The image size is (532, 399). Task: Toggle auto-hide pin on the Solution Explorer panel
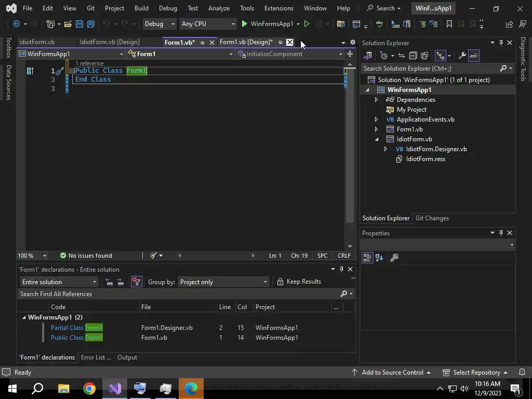click(x=501, y=43)
